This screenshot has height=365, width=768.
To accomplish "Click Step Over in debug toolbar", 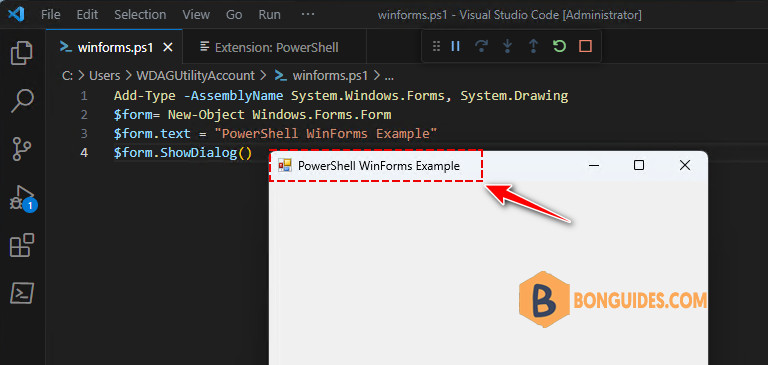I will 482,47.
